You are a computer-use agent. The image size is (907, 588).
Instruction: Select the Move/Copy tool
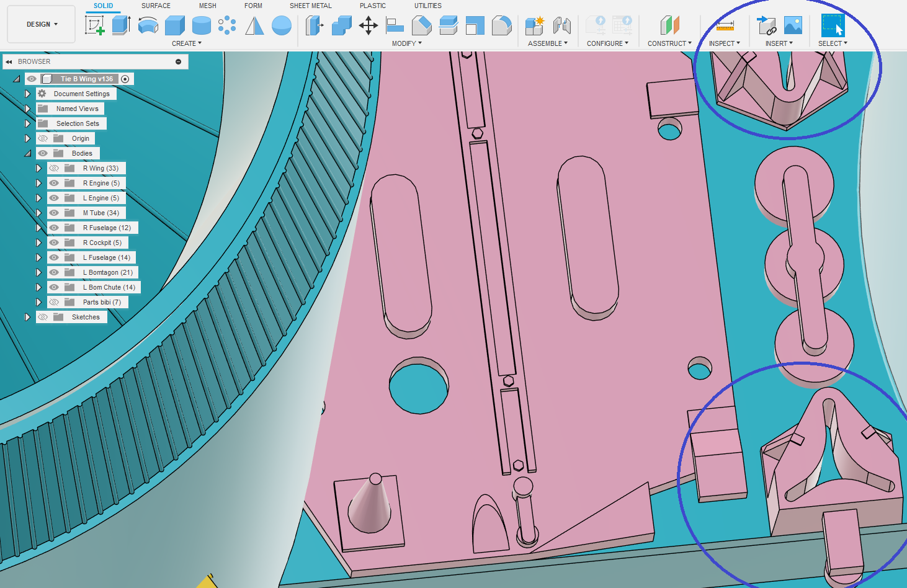coord(369,25)
